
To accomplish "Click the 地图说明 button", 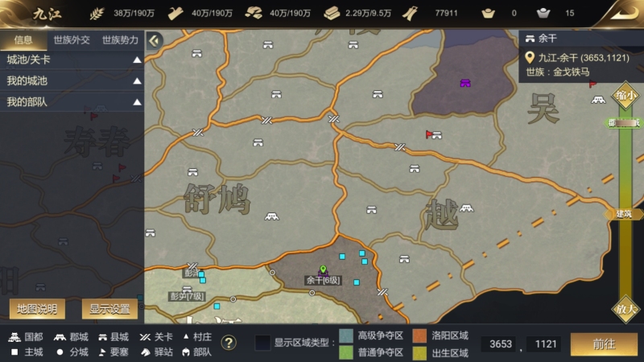I will 37,309.
